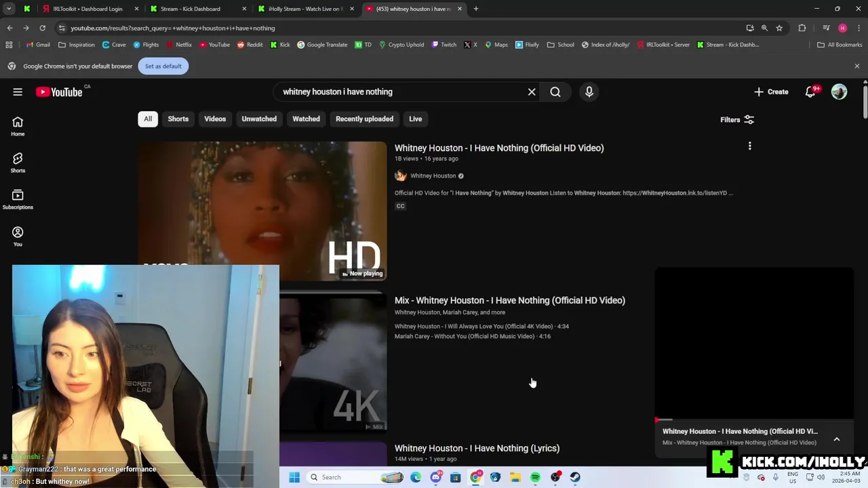Screen dimensions: 868x488
Task: Start voice search with microphone
Action: point(589,92)
